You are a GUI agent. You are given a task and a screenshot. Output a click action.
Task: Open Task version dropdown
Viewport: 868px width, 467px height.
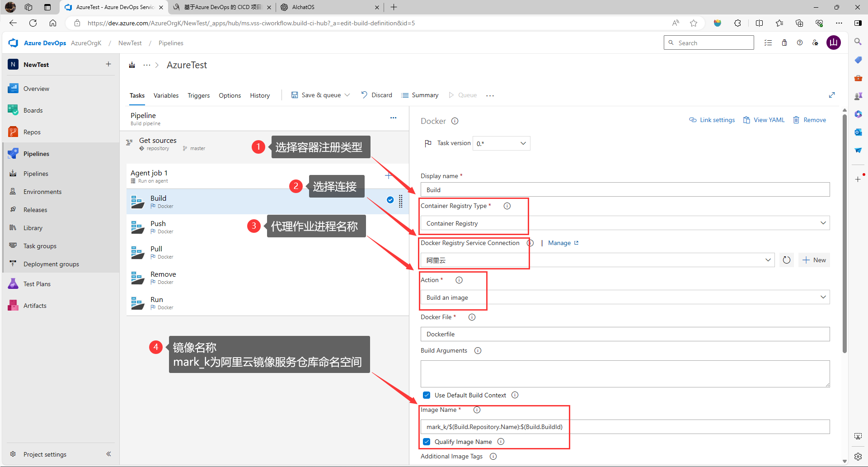click(501, 143)
